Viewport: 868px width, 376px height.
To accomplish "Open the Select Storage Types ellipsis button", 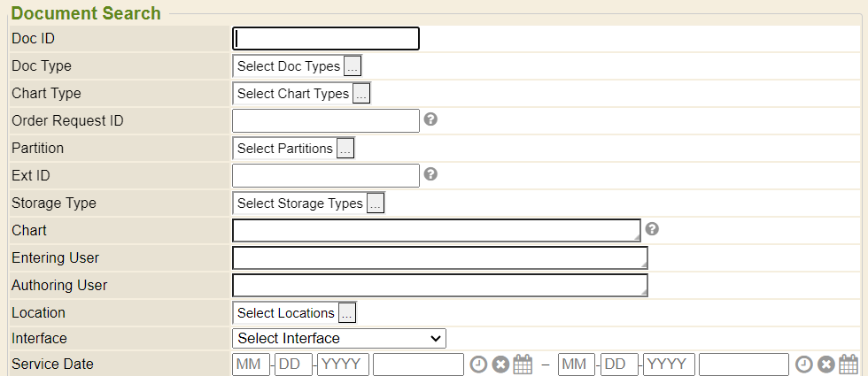I will 376,203.
